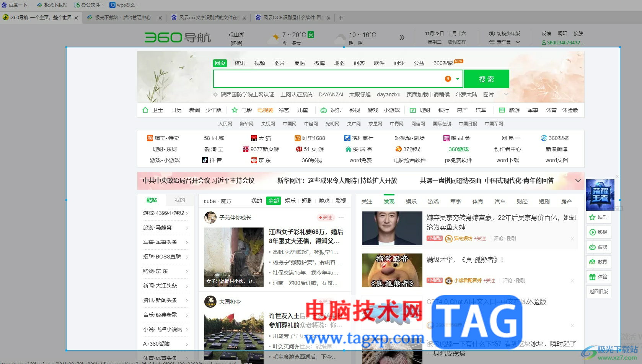Image resolution: width=642 pixels, height=364 pixels.
Task: Click orange hot-search count badge
Action: click(448, 79)
